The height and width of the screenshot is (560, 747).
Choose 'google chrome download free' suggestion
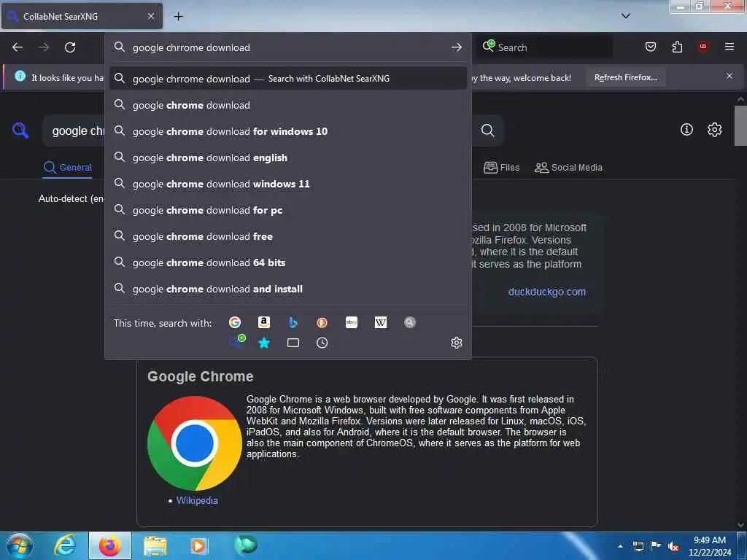click(287, 236)
